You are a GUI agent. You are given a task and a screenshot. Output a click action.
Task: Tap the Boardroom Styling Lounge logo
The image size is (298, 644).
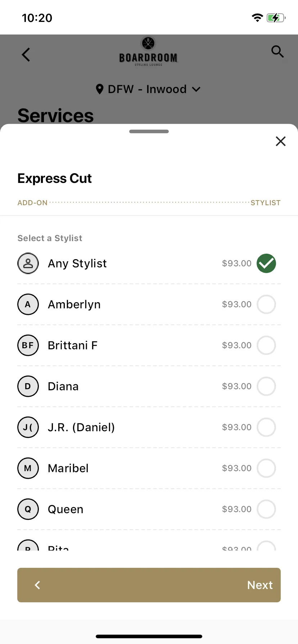pos(148,51)
